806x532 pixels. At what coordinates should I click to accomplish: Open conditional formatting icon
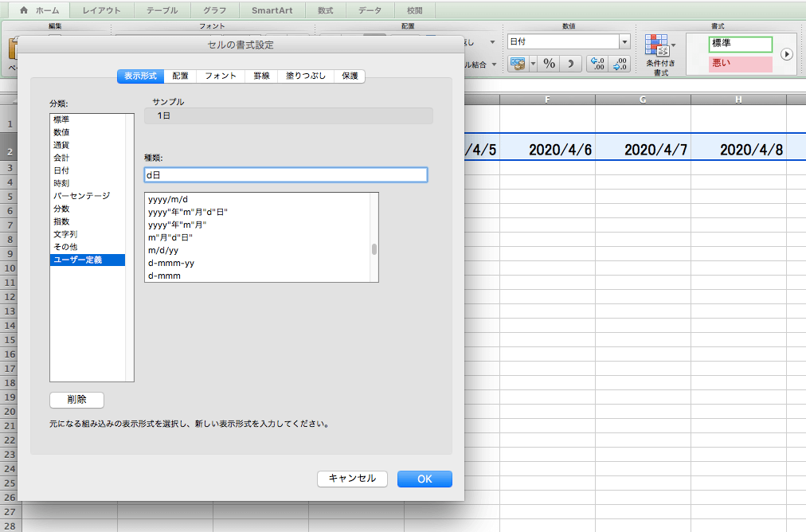coord(656,45)
